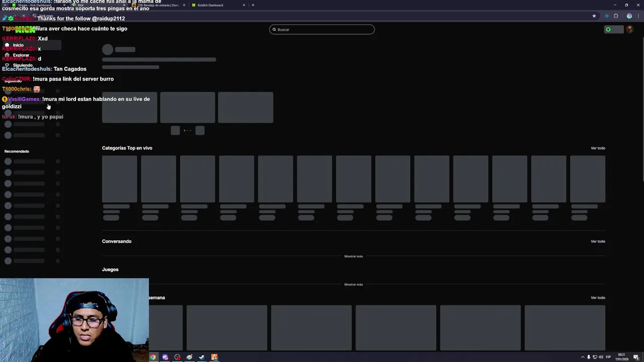Click the Siguiendo heart icon in sidebar
Screen dimensions: 644x362
pyautogui.click(x=7, y=65)
